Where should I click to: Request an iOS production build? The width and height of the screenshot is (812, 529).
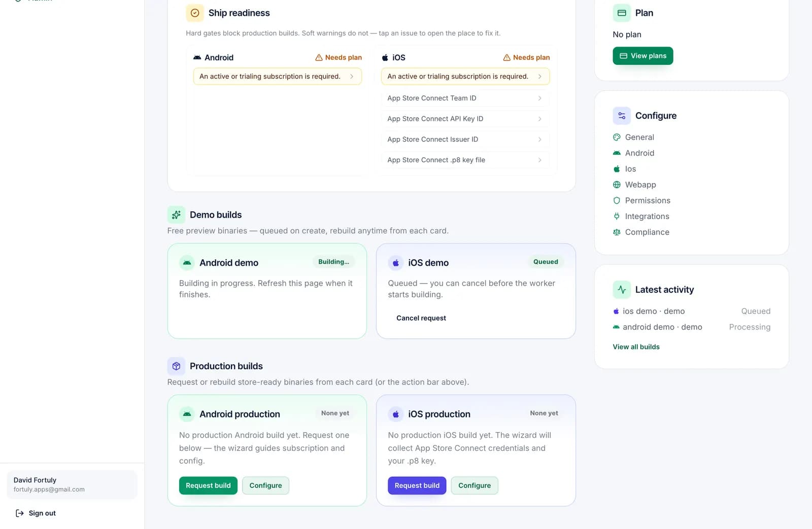click(x=417, y=485)
